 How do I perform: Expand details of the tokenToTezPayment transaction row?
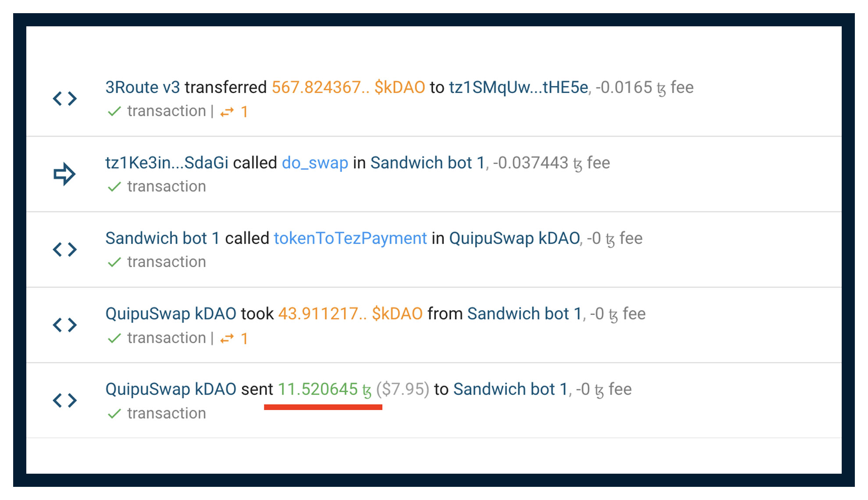point(65,249)
